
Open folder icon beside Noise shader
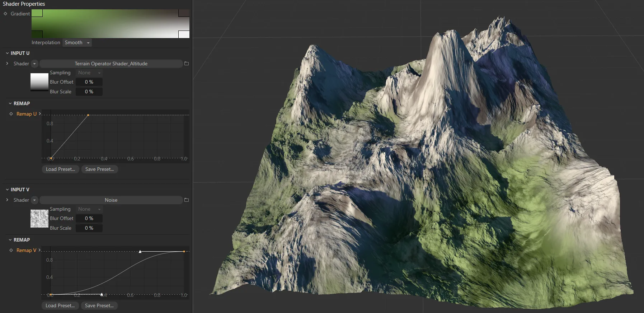pyautogui.click(x=187, y=200)
